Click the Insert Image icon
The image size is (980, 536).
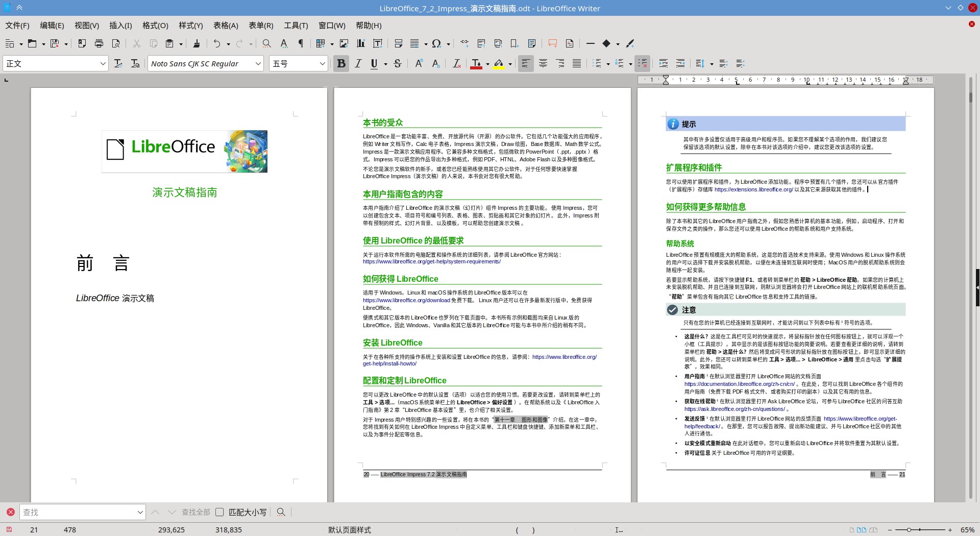click(x=344, y=43)
